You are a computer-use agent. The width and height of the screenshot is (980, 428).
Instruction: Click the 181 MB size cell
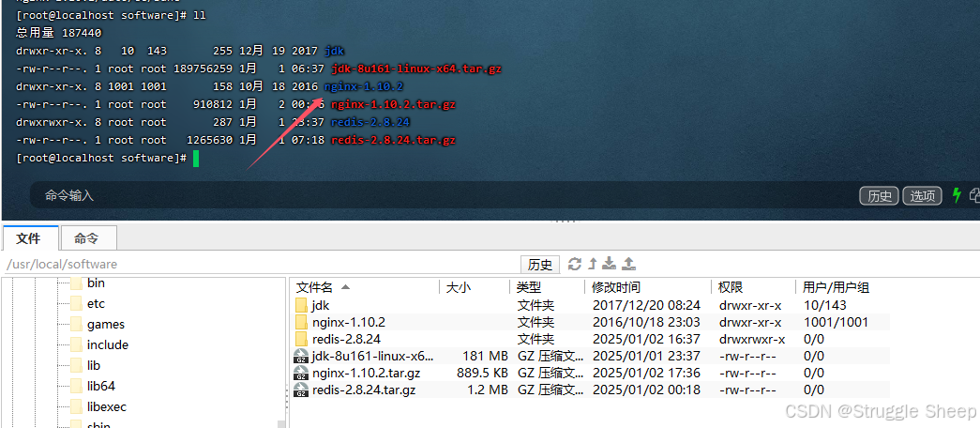[485, 356]
